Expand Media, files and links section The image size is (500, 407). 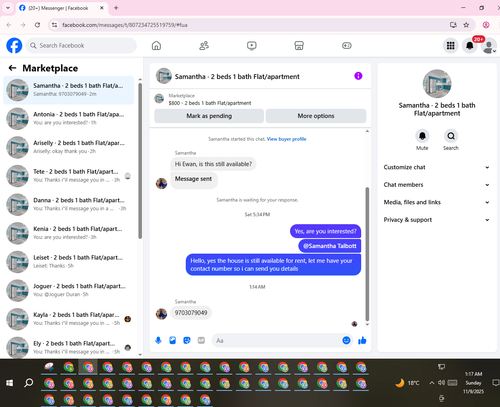(437, 202)
